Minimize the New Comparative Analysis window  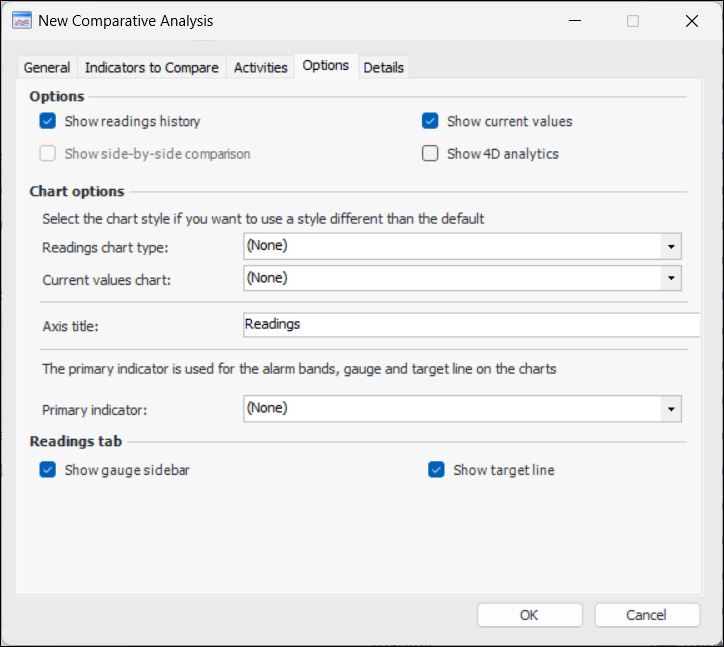(575, 21)
